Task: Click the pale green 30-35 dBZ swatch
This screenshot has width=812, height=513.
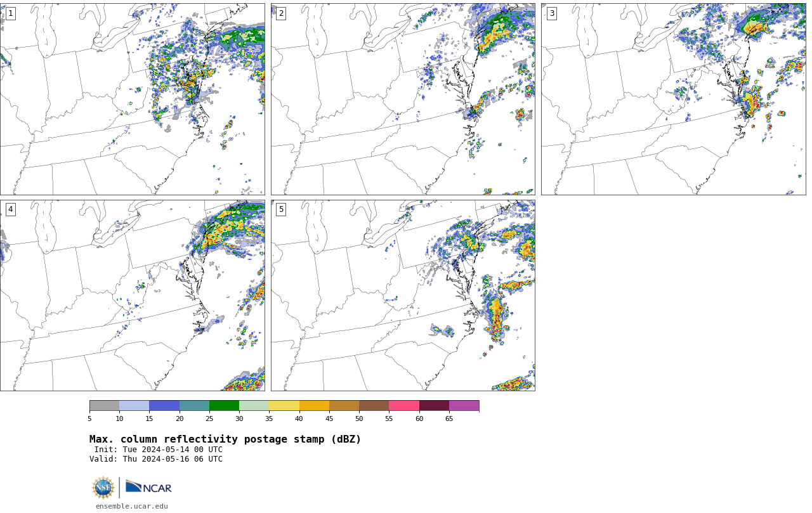Action: click(254, 406)
